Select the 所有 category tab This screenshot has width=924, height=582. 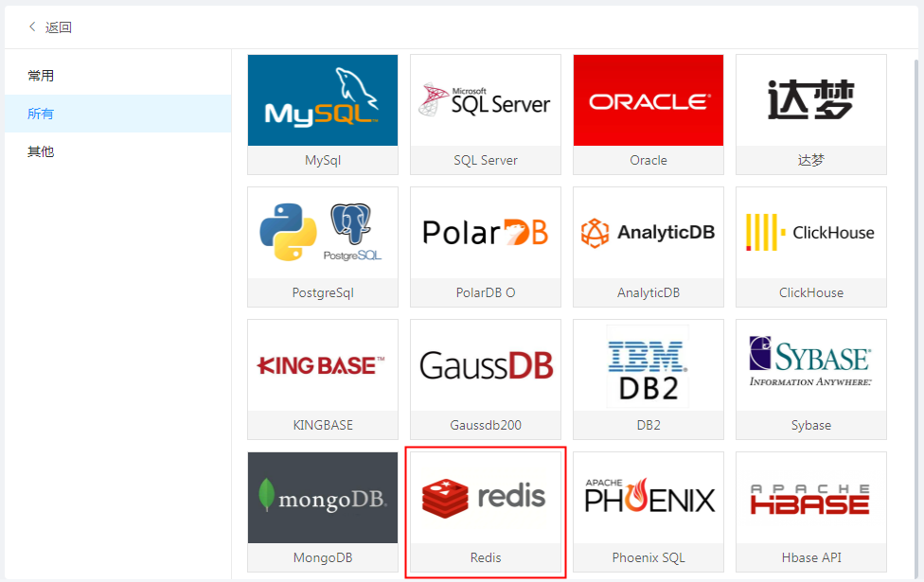(41, 114)
